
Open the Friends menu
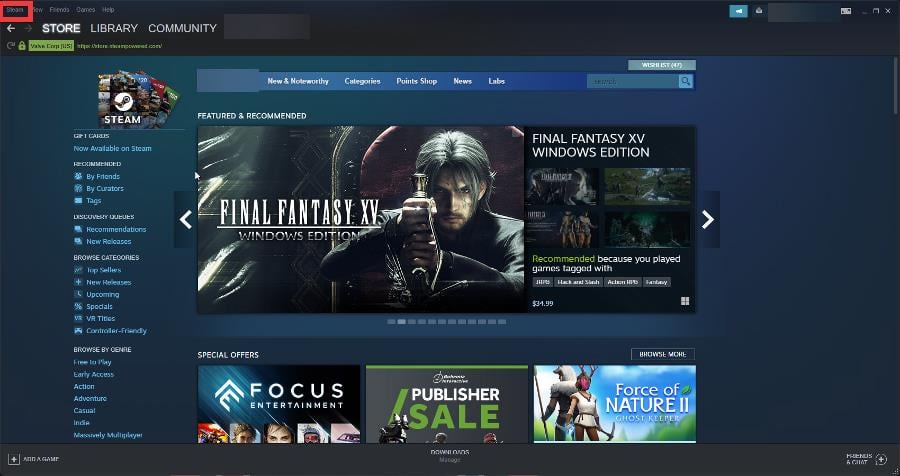[59, 10]
